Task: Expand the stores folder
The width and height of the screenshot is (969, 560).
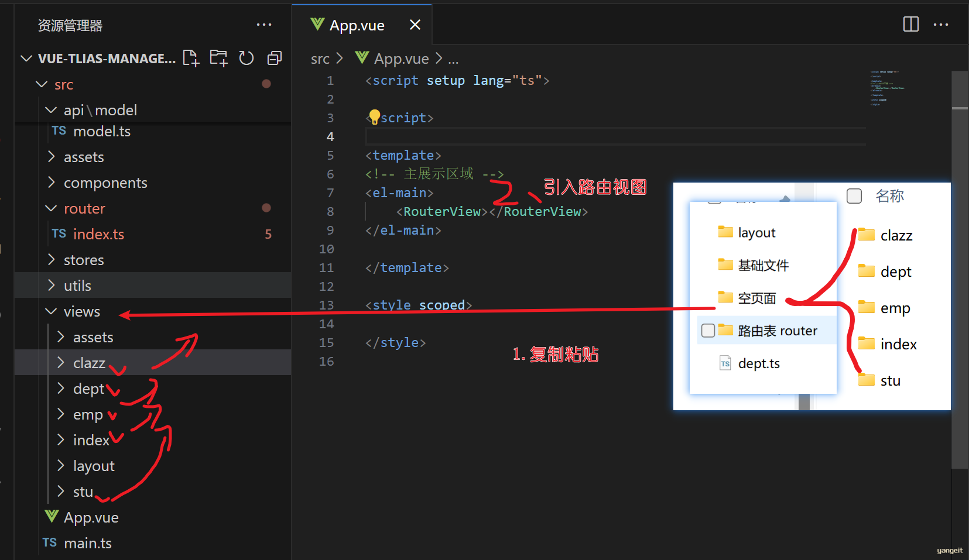Action: coord(51,260)
